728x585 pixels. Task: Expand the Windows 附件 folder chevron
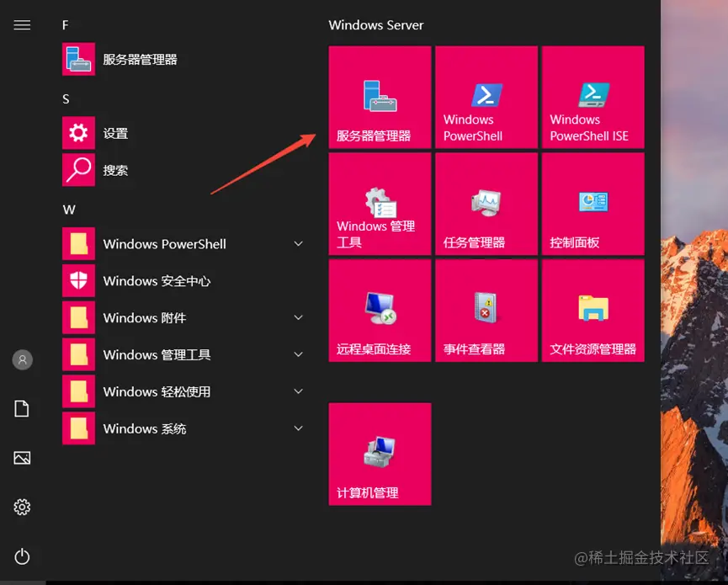299,317
